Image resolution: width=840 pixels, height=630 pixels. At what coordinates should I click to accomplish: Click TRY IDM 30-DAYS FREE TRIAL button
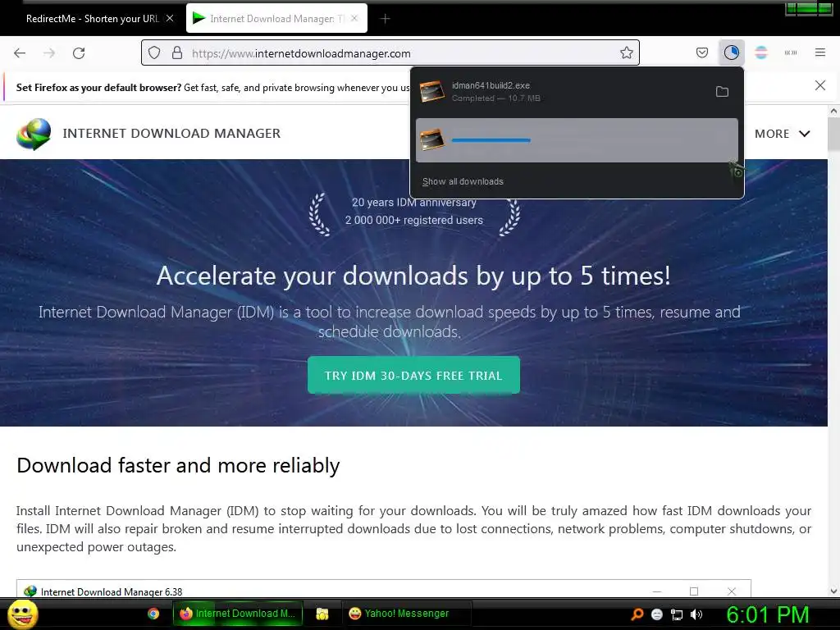[413, 375]
